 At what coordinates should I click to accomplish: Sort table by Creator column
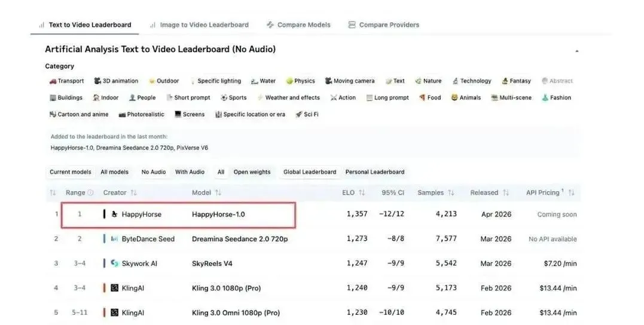pos(120,192)
